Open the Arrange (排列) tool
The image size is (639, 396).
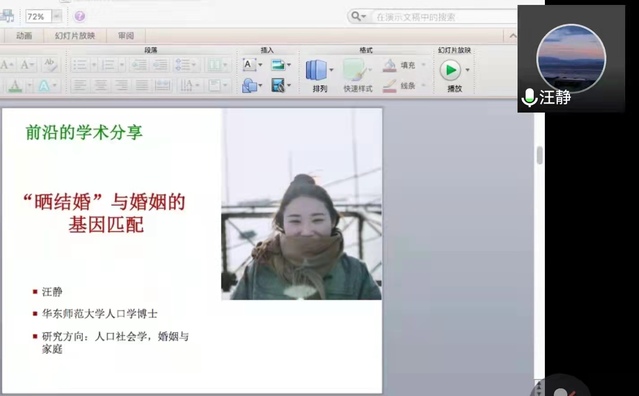tap(317, 70)
